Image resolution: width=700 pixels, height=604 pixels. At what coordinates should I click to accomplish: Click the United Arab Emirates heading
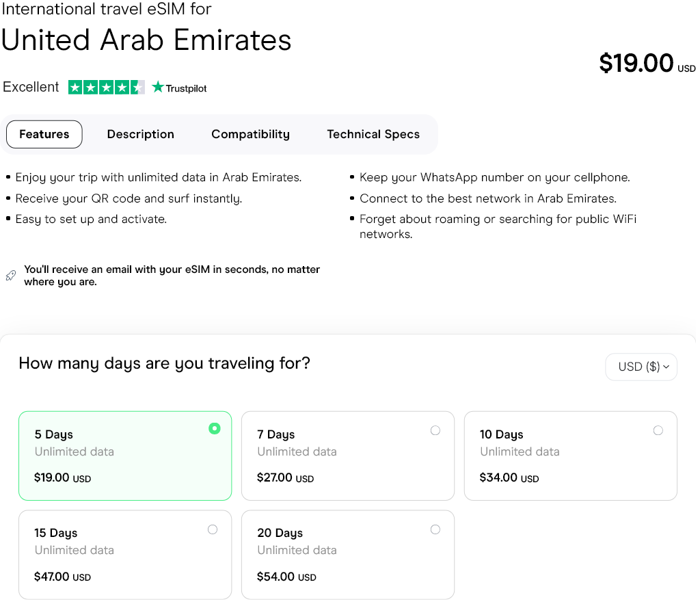pyautogui.click(x=146, y=40)
